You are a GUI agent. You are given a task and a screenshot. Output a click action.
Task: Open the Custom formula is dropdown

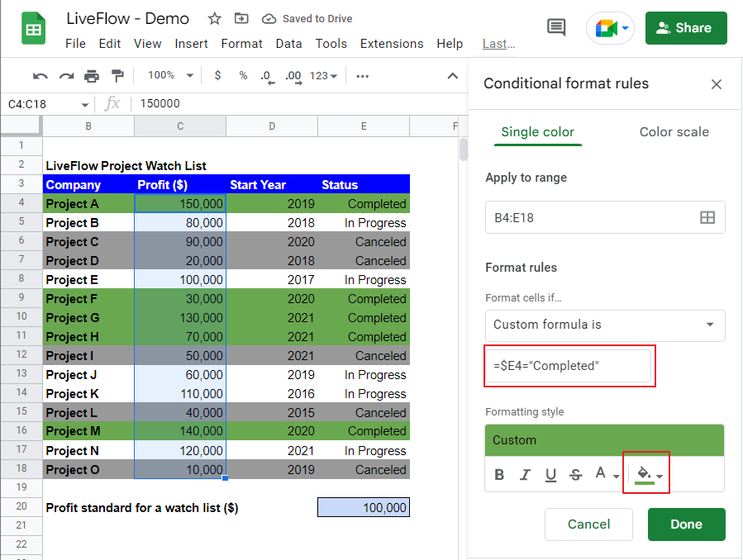click(605, 325)
